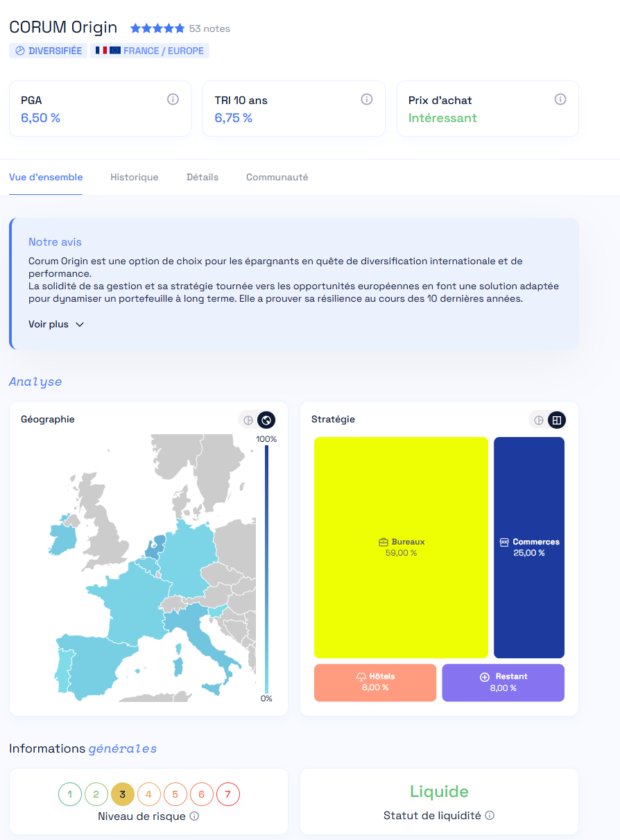Click the Hôtels bell icon
Image resolution: width=620 pixels, height=840 pixels.
click(361, 676)
